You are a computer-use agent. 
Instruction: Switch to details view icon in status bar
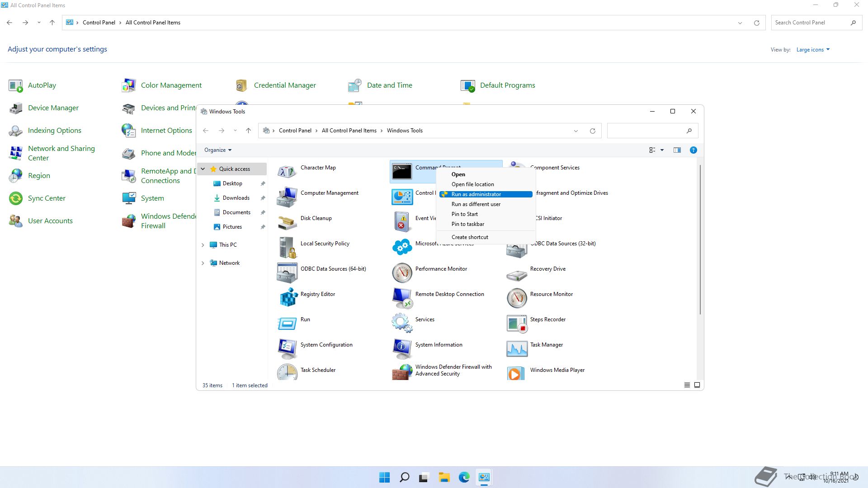(x=687, y=385)
